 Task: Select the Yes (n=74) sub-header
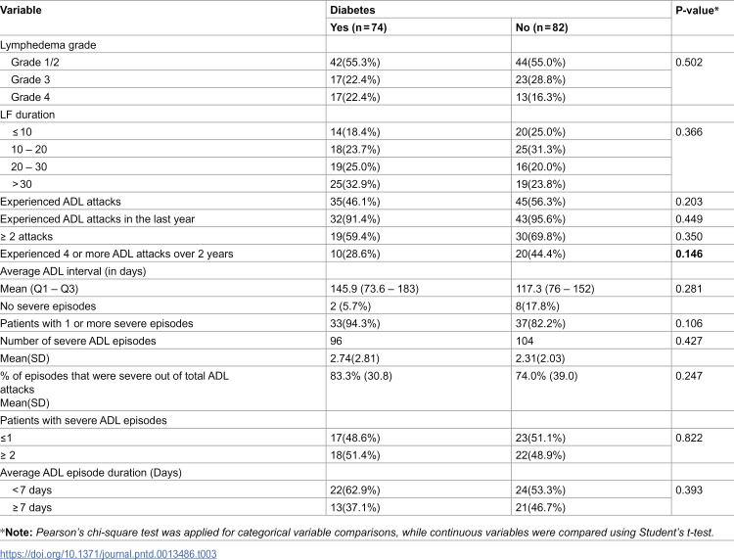tap(363, 27)
